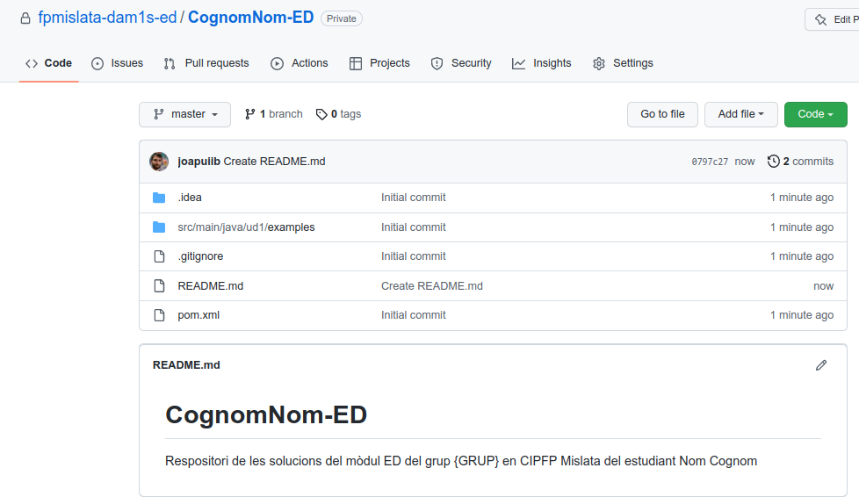
Task: Expand the green Code dropdown
Action: coord(815,114)
